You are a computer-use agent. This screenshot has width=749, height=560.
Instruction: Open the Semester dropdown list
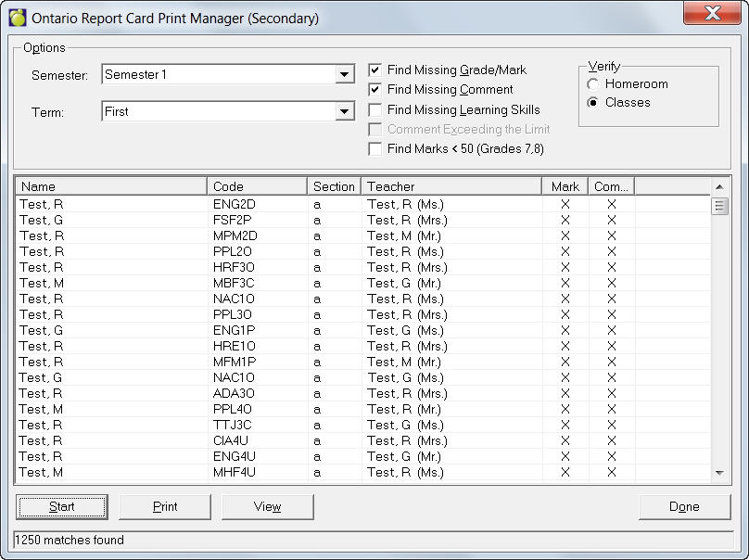point(345,75)
